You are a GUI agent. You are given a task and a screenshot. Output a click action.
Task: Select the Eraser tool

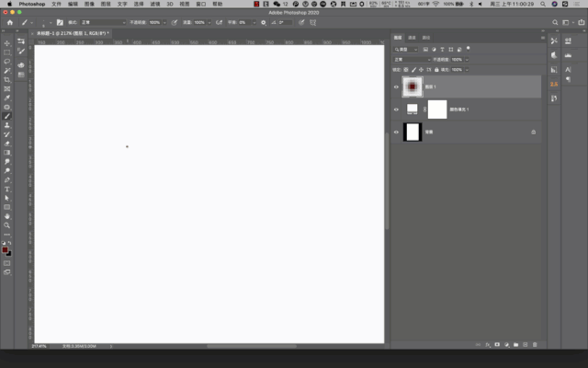[x=6, y=144]
